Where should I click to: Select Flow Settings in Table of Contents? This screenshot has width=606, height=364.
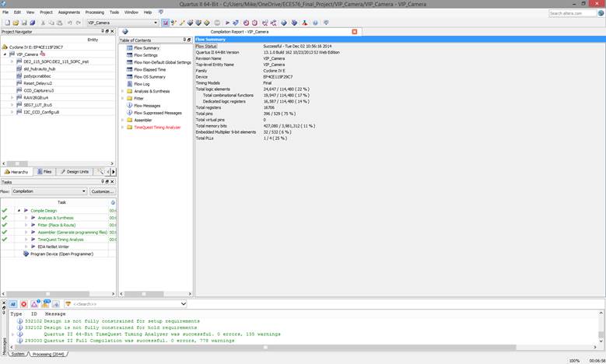coord(145,55)
